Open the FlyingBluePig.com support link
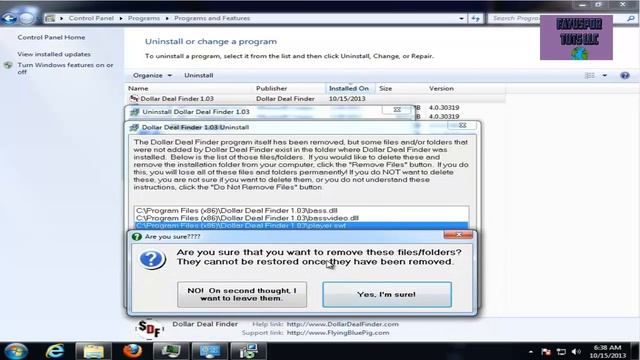640x360 pixels. tap(338, 333)
